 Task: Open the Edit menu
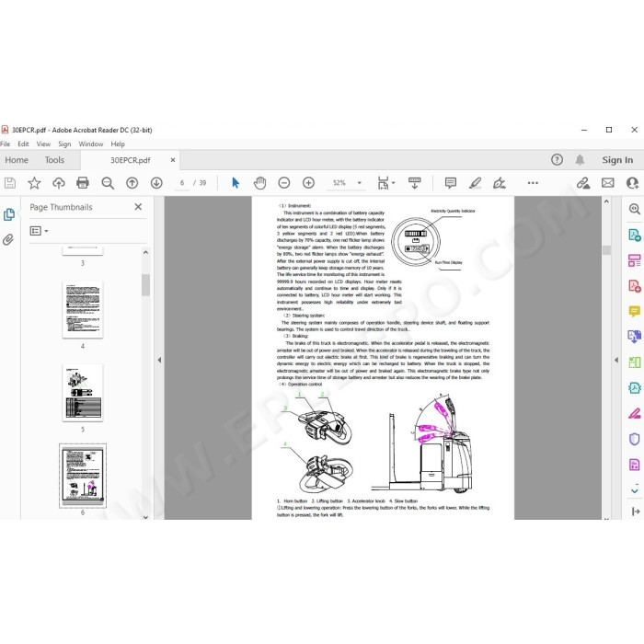tap(23, 144)
